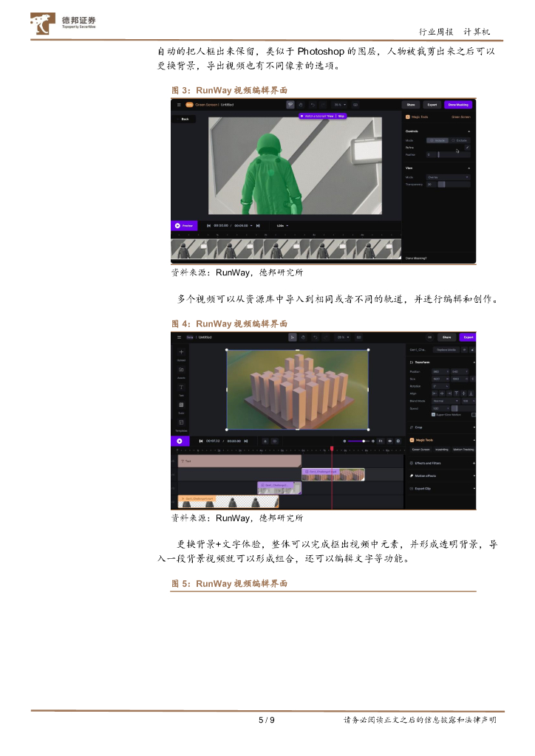
Task: Choose Inpainting under Magic Tools
Action: click(x=441, y=450)
